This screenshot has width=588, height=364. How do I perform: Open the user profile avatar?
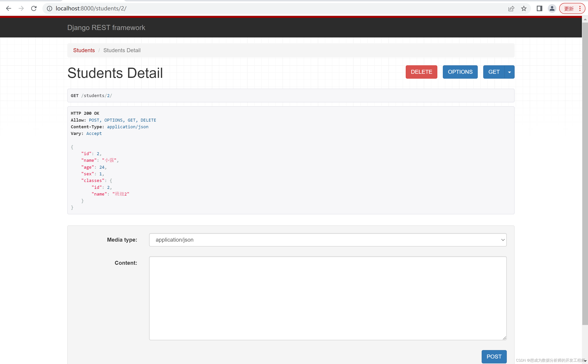coord(552,9)
